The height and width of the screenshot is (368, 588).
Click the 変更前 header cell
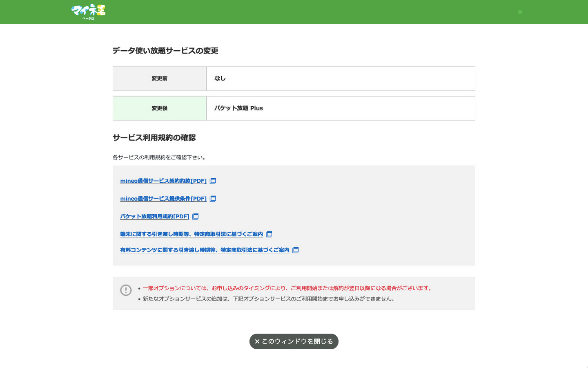coord(159,79)
